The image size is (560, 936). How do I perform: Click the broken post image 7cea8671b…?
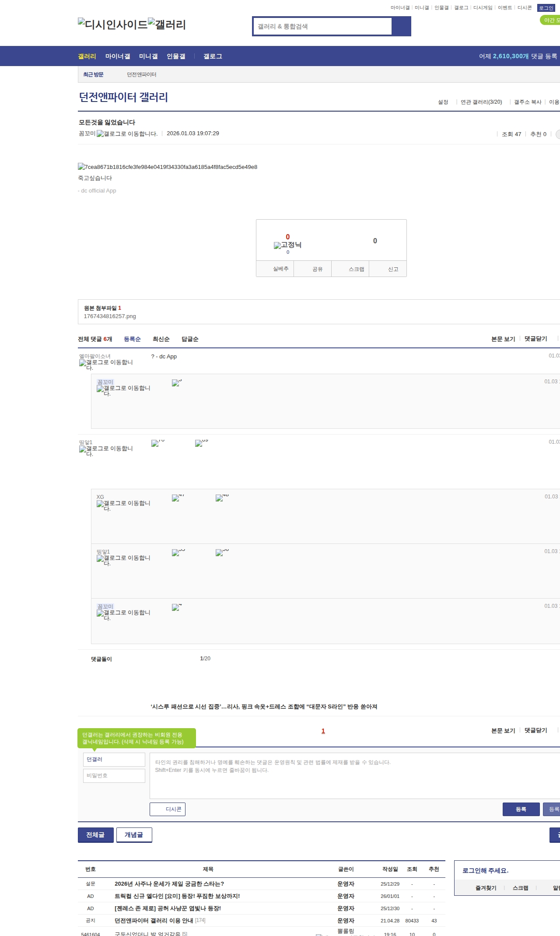click(x=168, y=167)
